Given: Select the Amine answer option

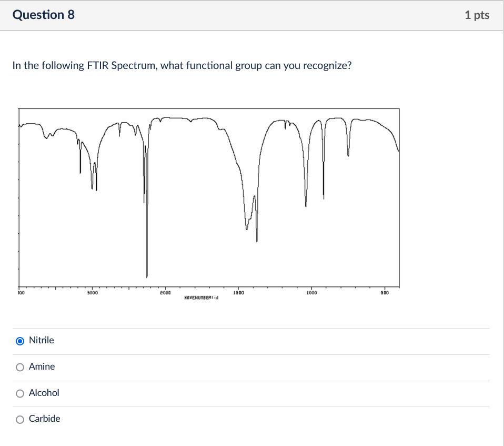Looking at the screenshot, I should (x=20, y=366).
